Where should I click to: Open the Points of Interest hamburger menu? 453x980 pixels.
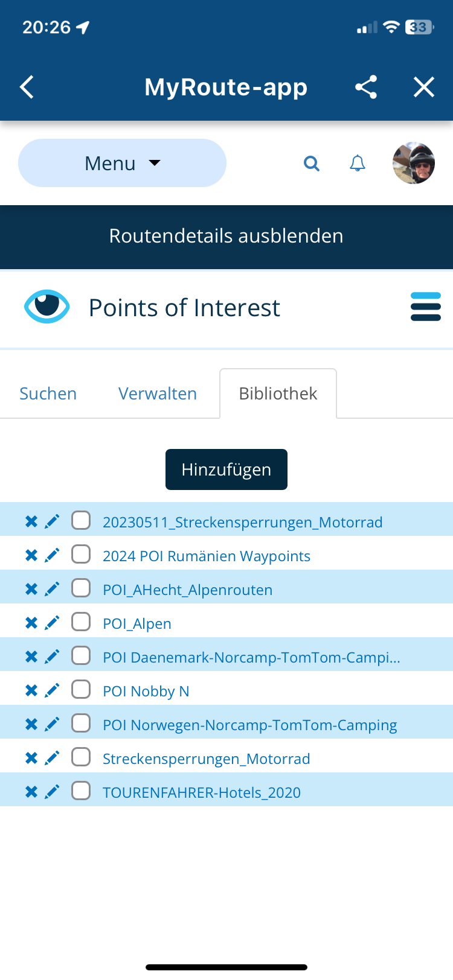425,307
